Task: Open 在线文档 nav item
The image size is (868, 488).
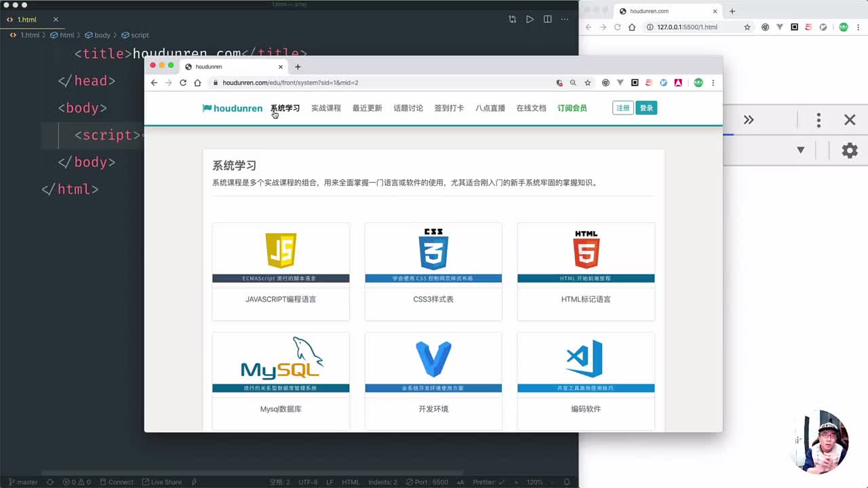Action: [x=531, y=108]
